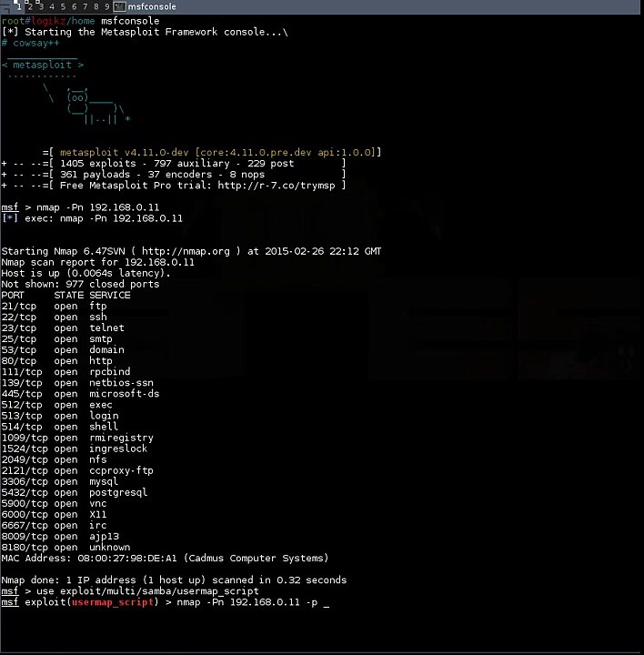Click 'use exploit/multi/samba/usermap_script' command line
Screen dimensions: 644x655
tap(130, 591)
